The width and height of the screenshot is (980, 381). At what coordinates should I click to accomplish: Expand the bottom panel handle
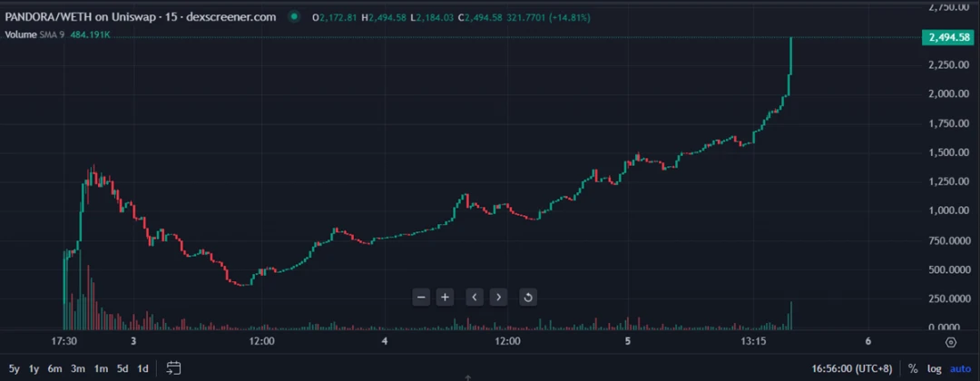467,376
